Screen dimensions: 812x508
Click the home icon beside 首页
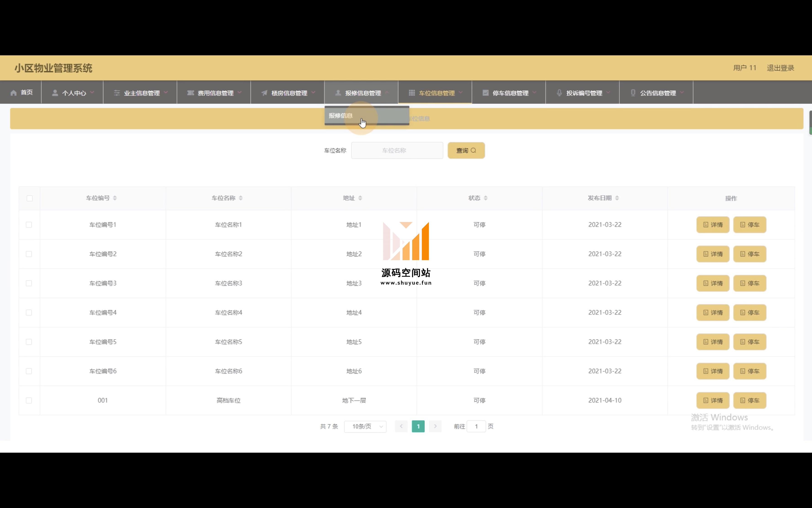point(13,93)
